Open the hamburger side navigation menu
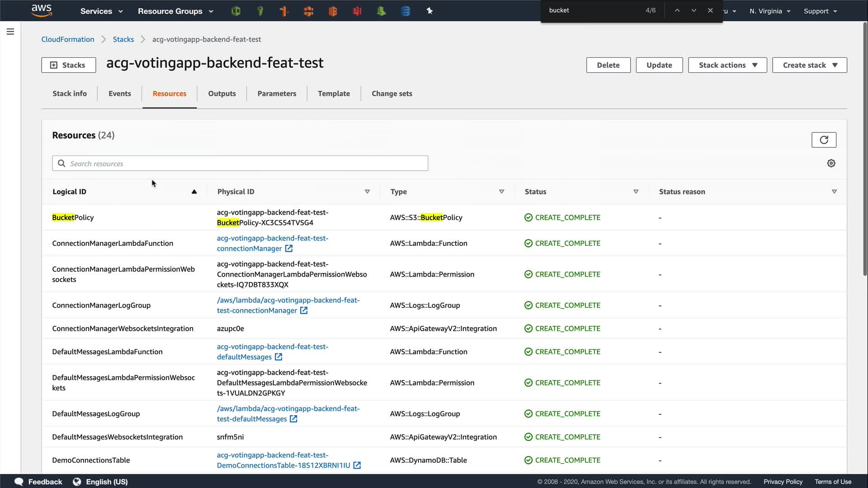The image size is (868, 488). [x=10, y=32]
